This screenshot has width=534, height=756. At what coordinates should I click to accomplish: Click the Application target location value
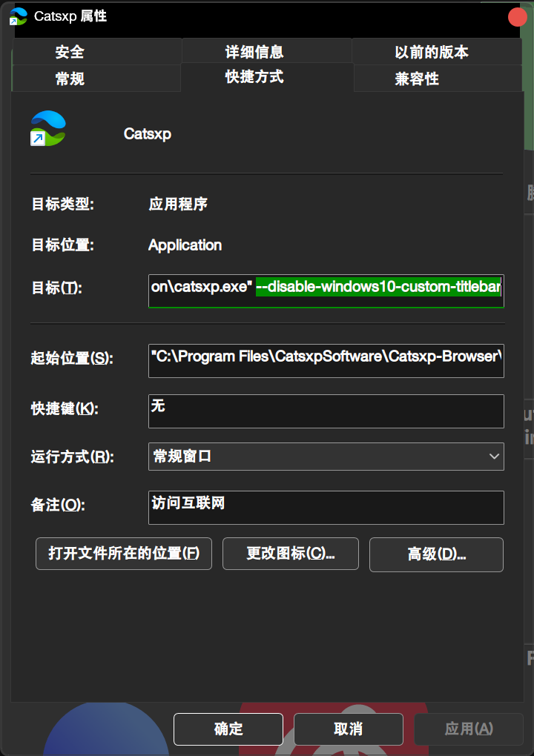185,245
